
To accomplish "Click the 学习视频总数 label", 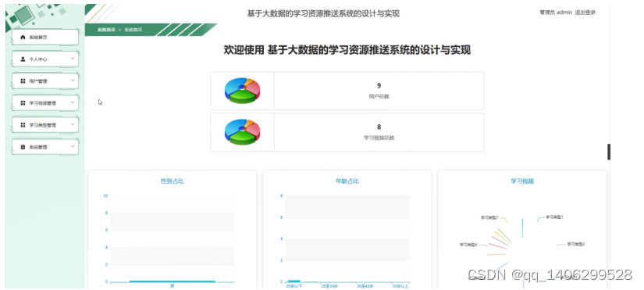I will pos(379,138).
